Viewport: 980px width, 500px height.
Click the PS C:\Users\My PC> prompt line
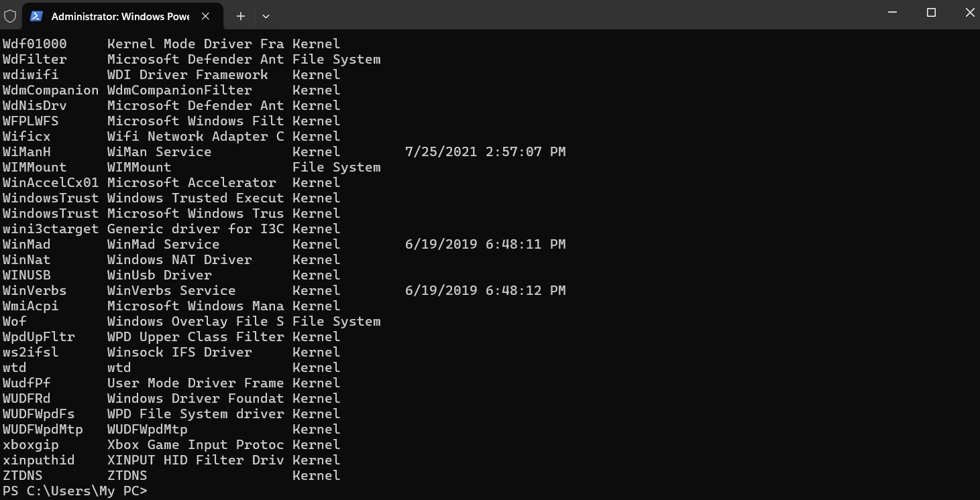tap(75, 491)
